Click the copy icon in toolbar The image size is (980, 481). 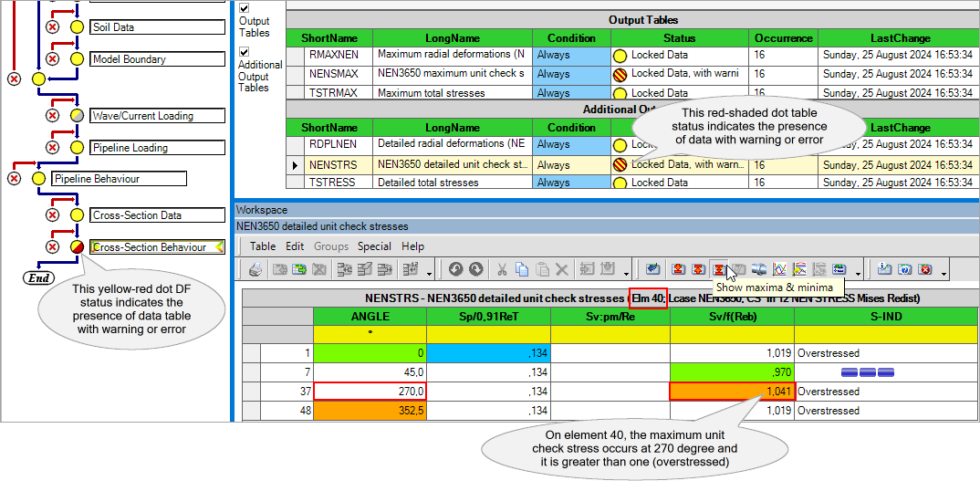[522, 270]
